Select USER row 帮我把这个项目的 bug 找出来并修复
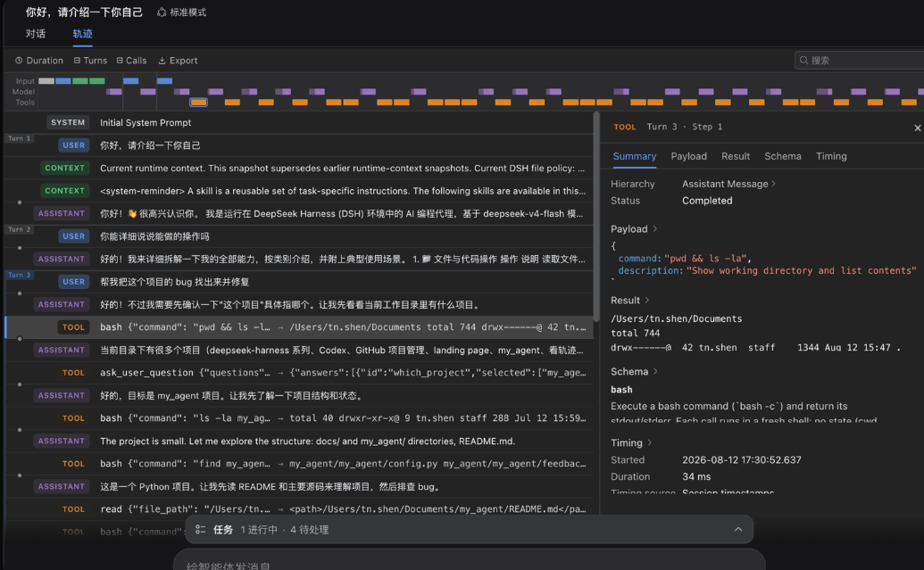 pyautogui.click(x=299, y=282)
